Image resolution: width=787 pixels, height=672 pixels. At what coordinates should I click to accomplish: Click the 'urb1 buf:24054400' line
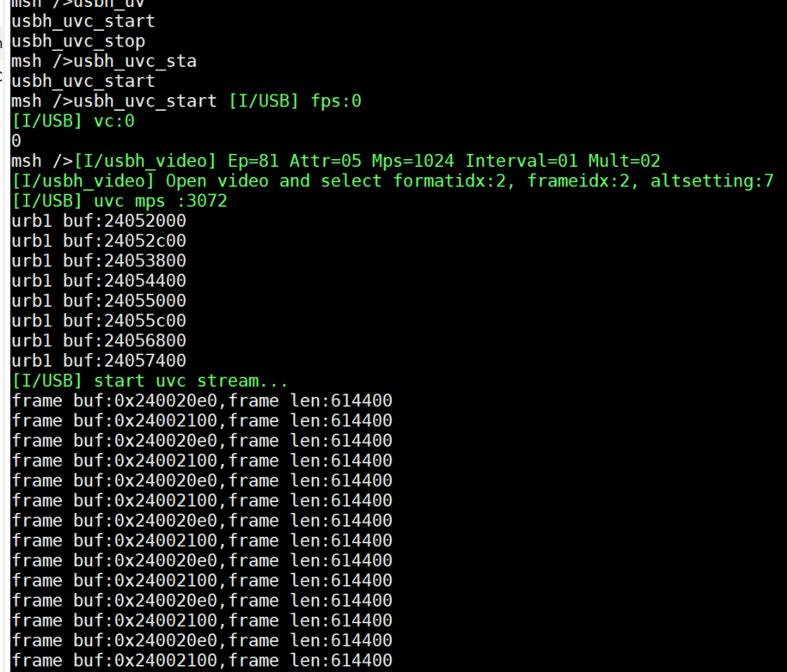99,280
